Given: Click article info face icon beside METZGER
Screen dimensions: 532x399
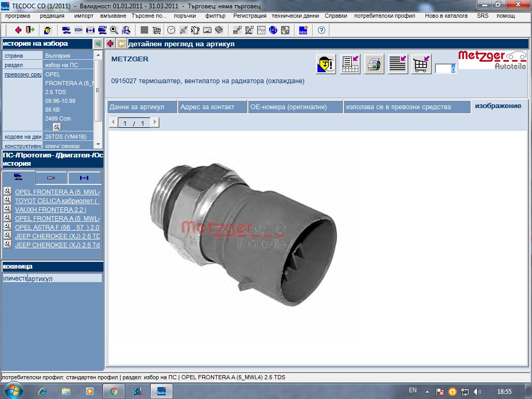Looking at the screenshot, I should point(326,64).
